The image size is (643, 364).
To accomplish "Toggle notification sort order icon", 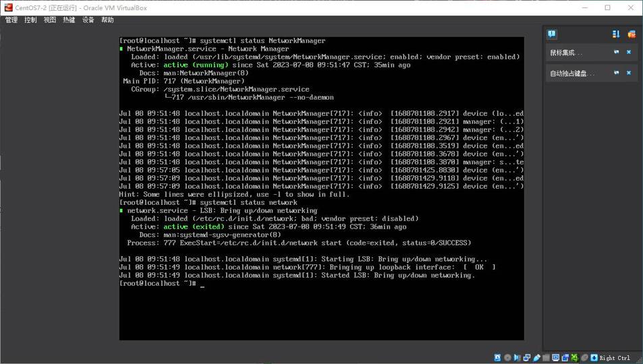I will click(616, 34).
